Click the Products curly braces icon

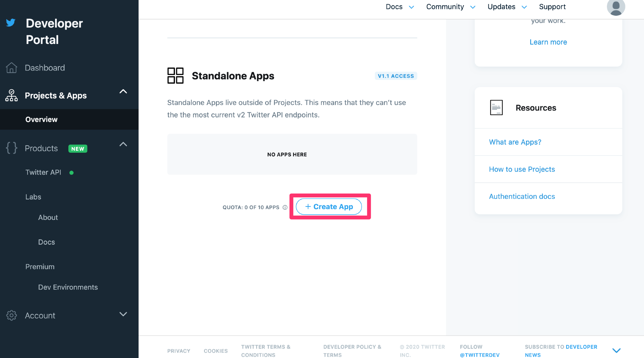(x=11, y=148)
